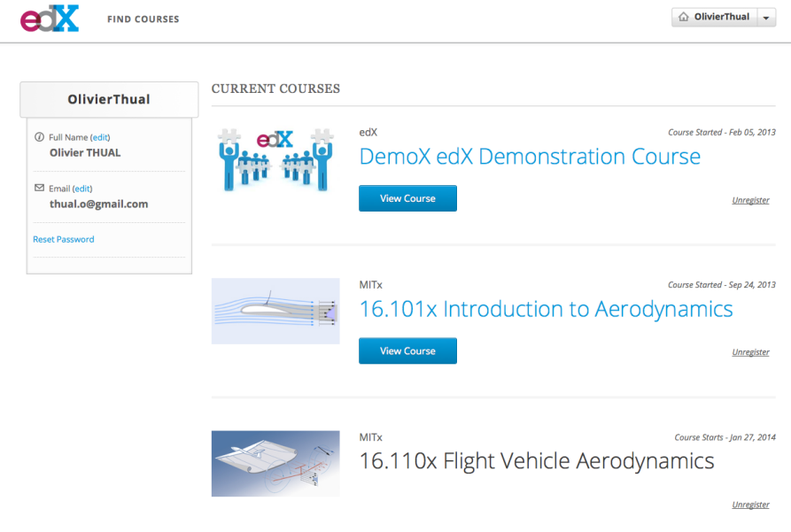Click the Email envelope icon
791x532 pixels.
(x=39, y=189)
